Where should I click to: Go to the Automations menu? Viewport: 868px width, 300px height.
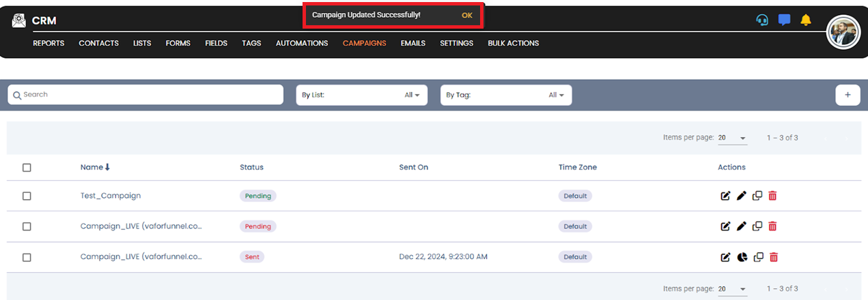302,43
